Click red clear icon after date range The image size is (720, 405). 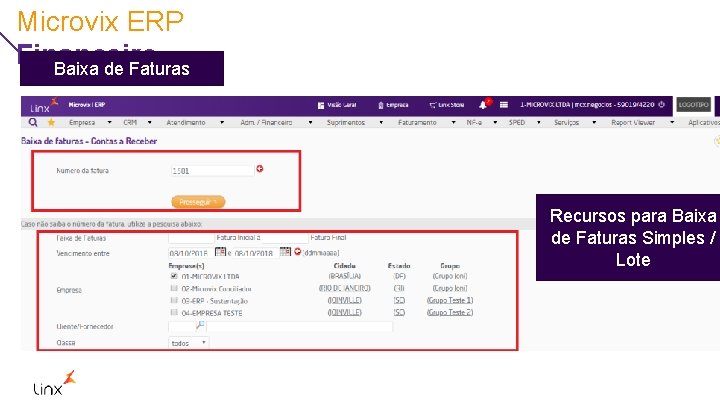(x=298, y=252)
